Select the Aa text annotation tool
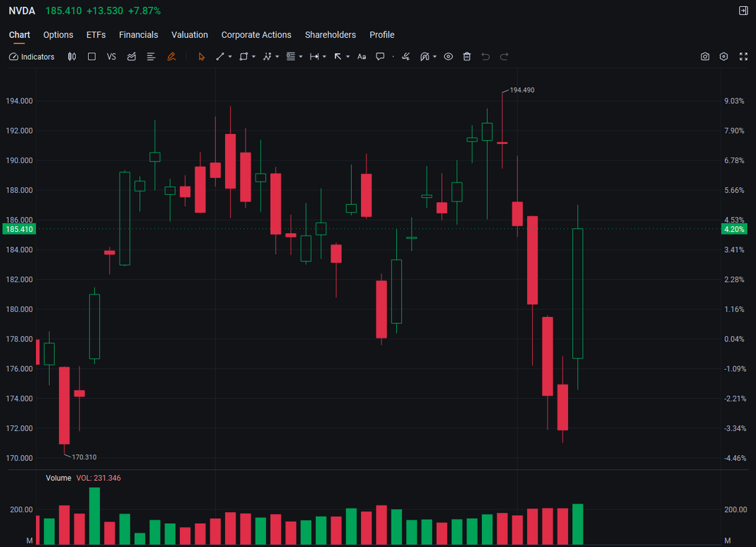 tap(362, 57)
